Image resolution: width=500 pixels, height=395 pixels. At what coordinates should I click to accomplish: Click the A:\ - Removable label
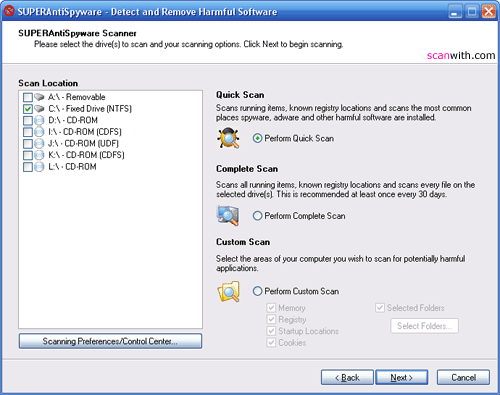point(77,97)
